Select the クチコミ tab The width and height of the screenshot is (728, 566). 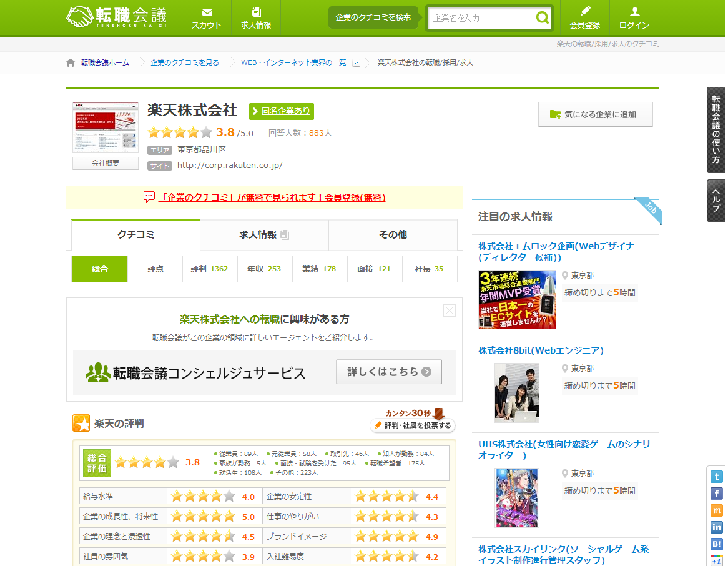[x=135, y=235]
